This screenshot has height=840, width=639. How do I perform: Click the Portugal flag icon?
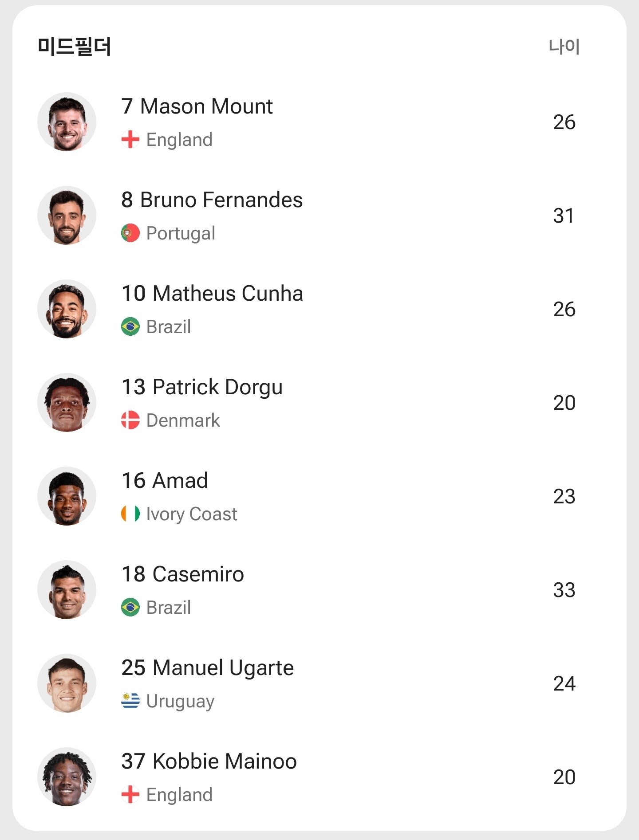130,233
